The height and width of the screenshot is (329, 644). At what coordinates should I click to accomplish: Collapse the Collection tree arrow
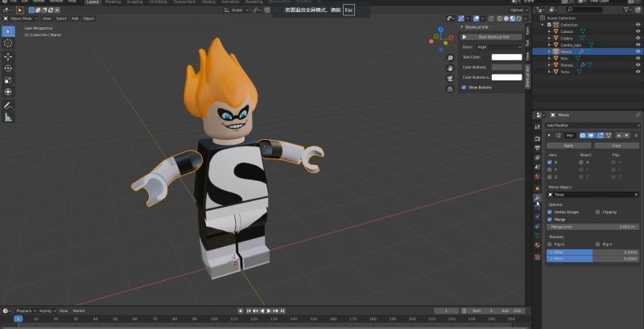tap(543, 25)
